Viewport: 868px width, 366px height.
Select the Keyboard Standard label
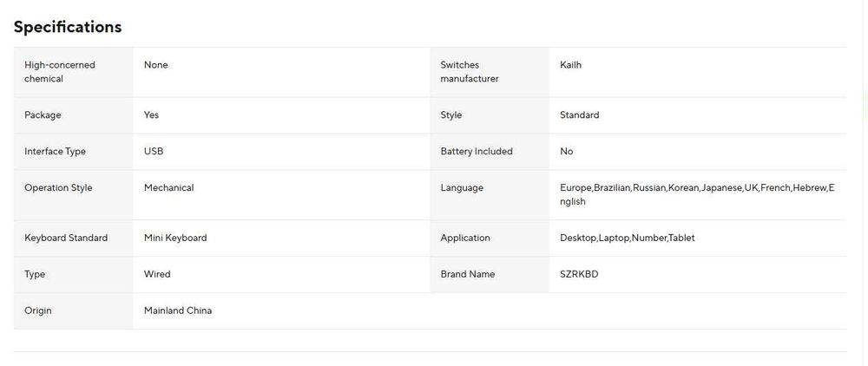(x=66, y=238)
